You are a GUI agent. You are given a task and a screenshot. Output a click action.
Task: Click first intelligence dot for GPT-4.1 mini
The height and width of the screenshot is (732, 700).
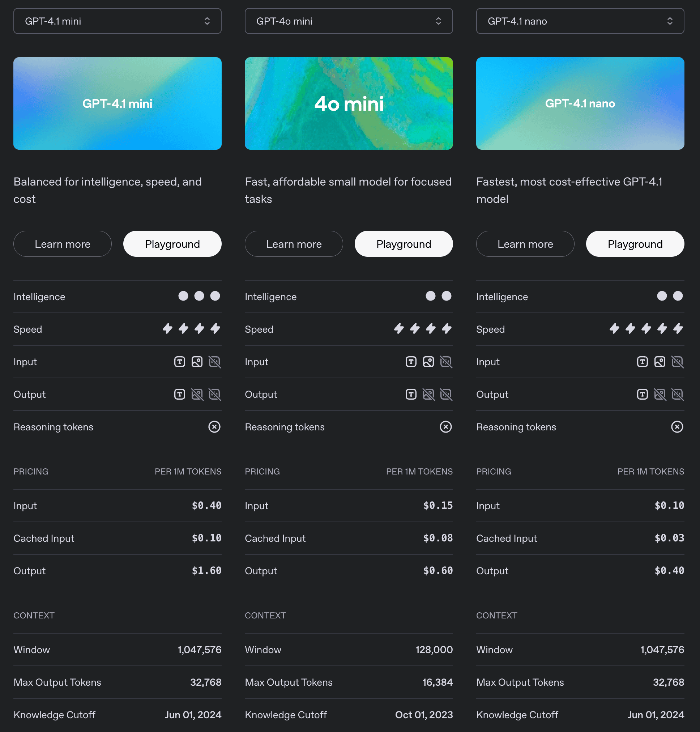(x=183, y=296)
